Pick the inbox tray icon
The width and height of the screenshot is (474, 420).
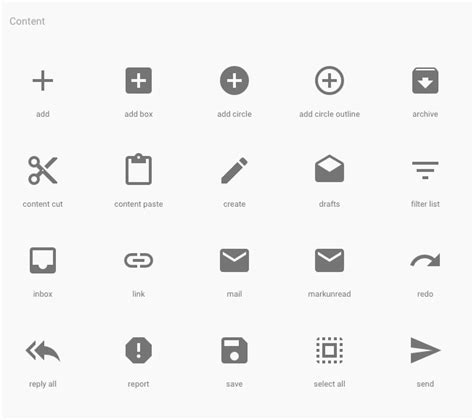43,260
